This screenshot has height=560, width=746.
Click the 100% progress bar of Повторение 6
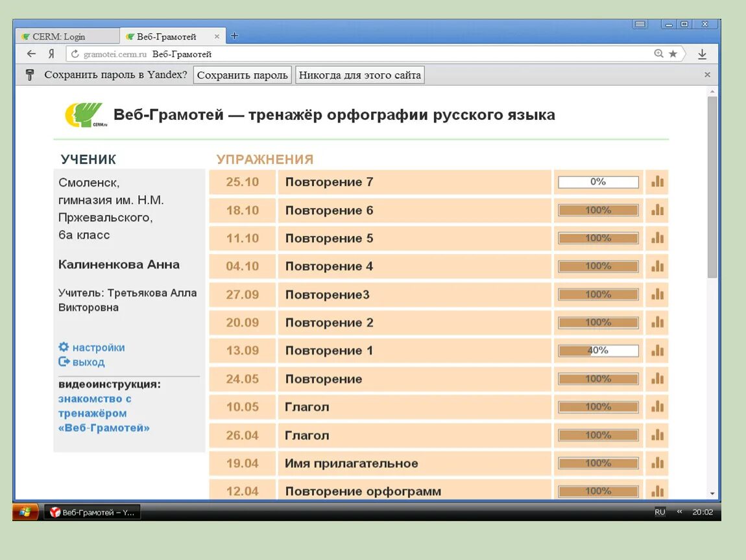(x=598, y=210)
